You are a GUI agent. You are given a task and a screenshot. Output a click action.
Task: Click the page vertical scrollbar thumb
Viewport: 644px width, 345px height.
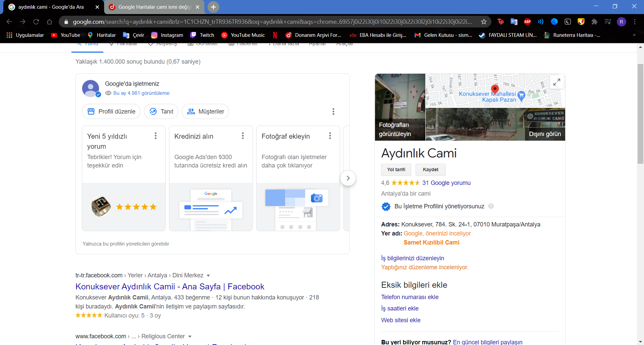(x=641, y=114)
